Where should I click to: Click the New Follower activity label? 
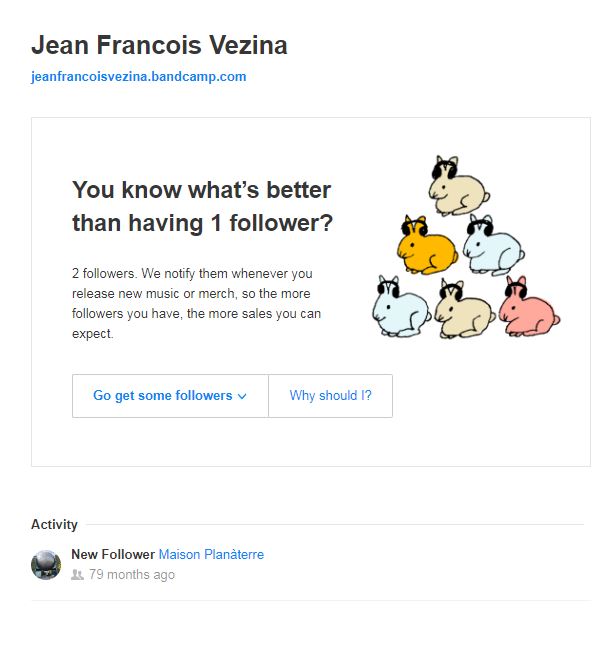coord(113,554)
